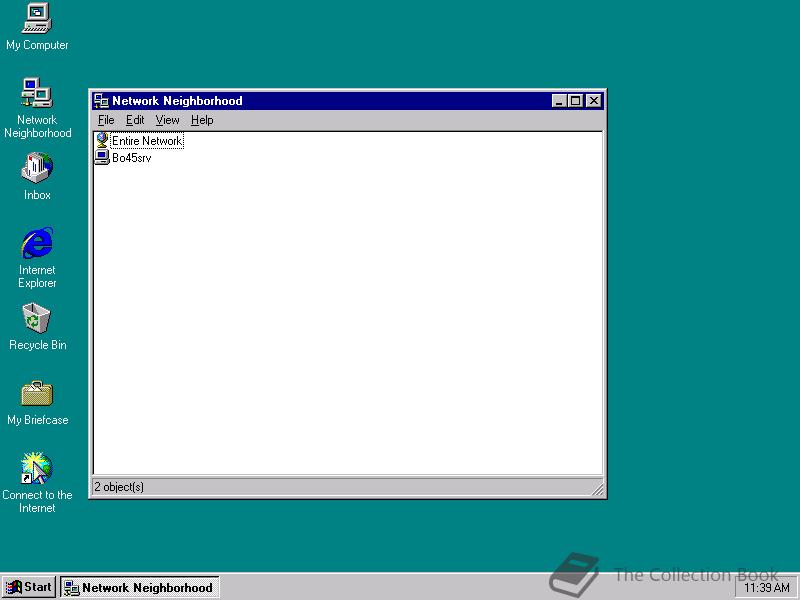Click the Network Neighborhood window title bar

[349, 101]
